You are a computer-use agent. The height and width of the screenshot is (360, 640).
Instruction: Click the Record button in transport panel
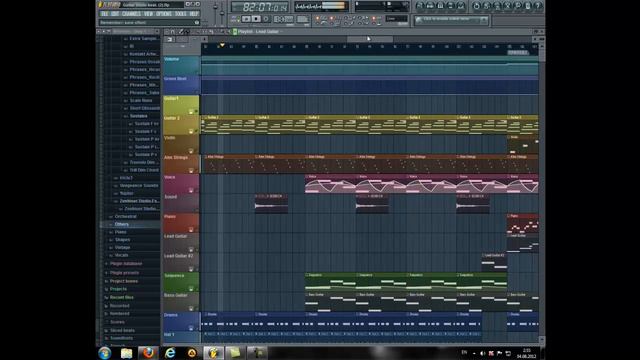click(x=266, y=19)
